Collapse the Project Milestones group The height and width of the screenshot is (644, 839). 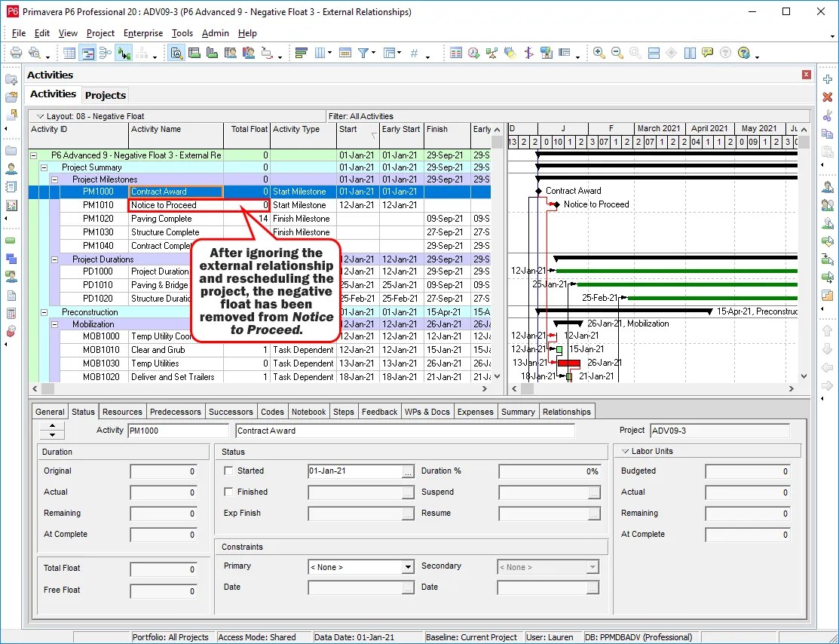(x=54, y=179)
